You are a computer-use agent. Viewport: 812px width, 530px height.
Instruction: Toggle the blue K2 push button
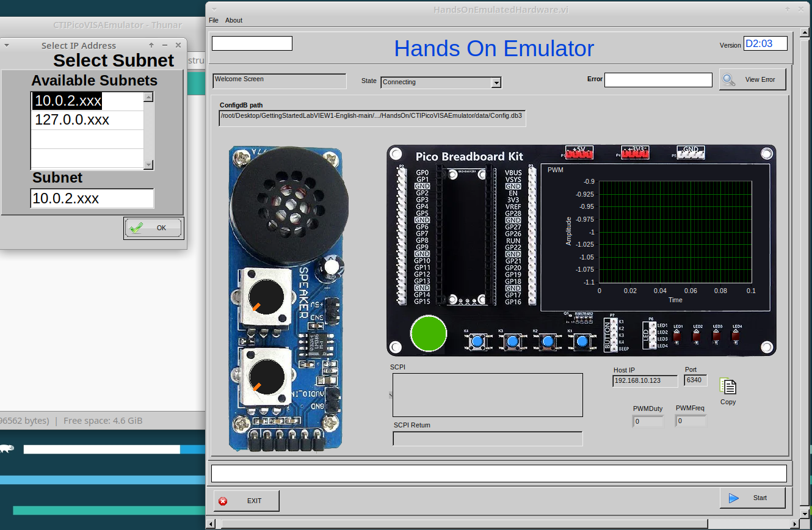coord(548,341)
